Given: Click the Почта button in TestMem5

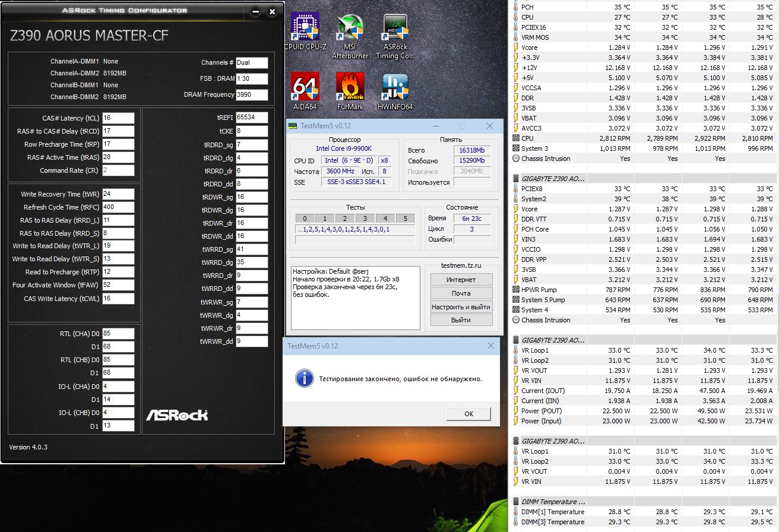Looking at the screenshot, I should pyautogui.click(x=461, y=293).
